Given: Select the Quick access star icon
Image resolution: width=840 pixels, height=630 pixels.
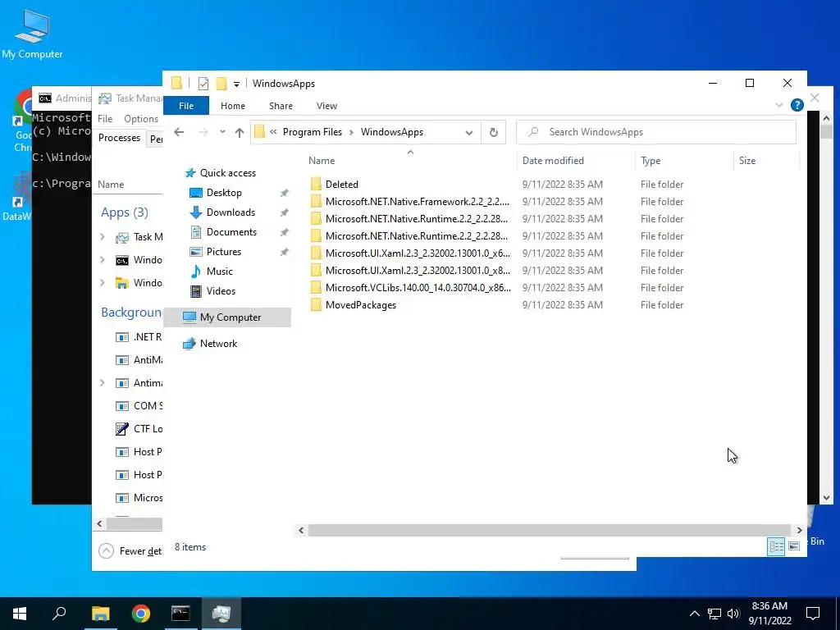Looking at the screenshot, I should coord(190,173).
